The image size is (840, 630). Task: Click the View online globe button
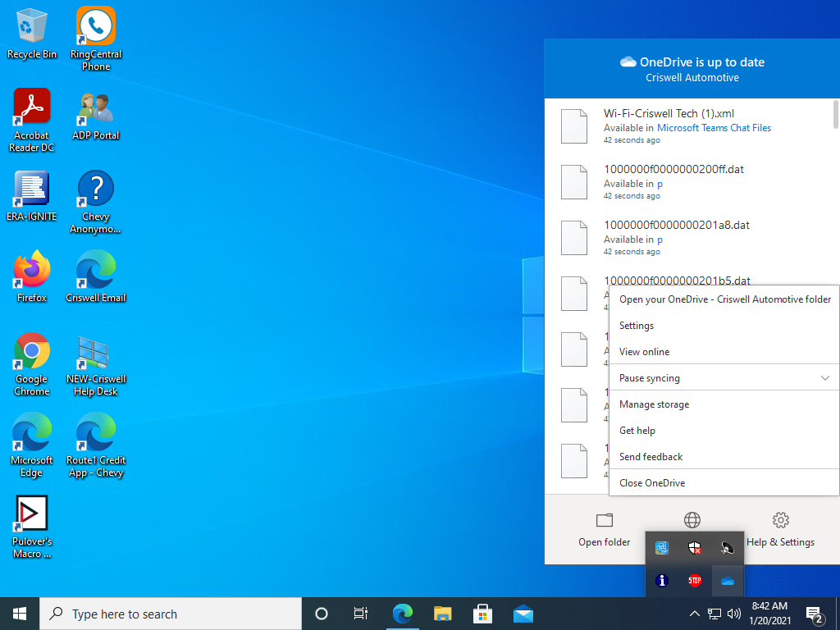tap(692, 519)
